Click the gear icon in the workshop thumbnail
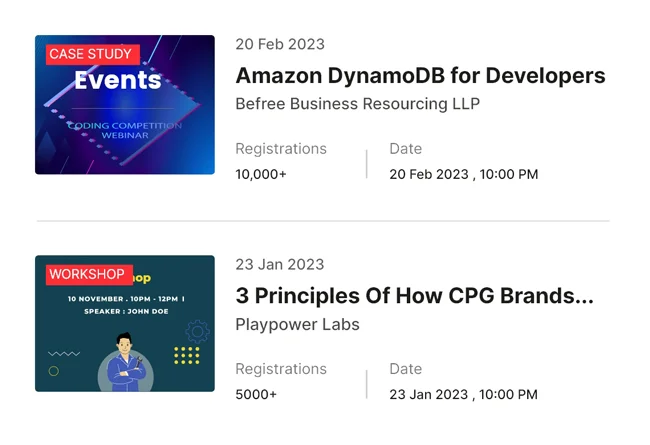This screenshot has width=650, height=445. (x=197, y=331)
